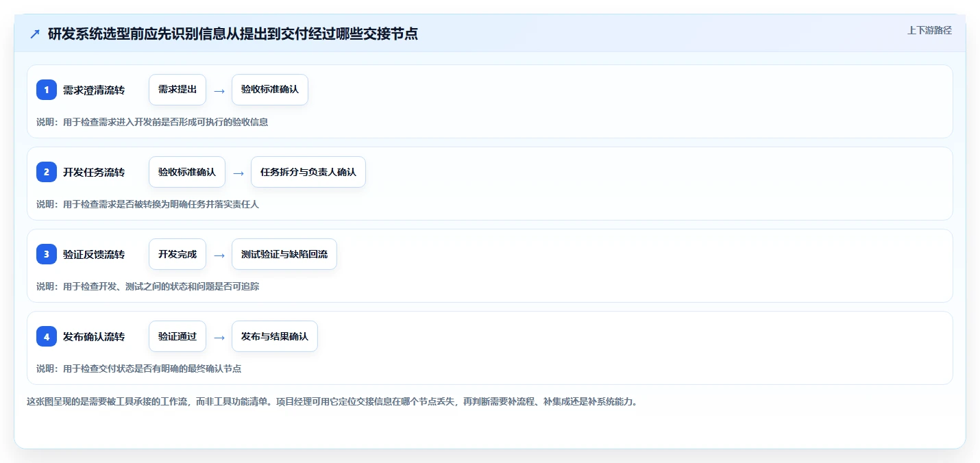Click description 用于检查需求进入开发前是否形成可执行的验收信息
Image resolution: width=980 pixels, height=463 pixels.
(165, 122)
